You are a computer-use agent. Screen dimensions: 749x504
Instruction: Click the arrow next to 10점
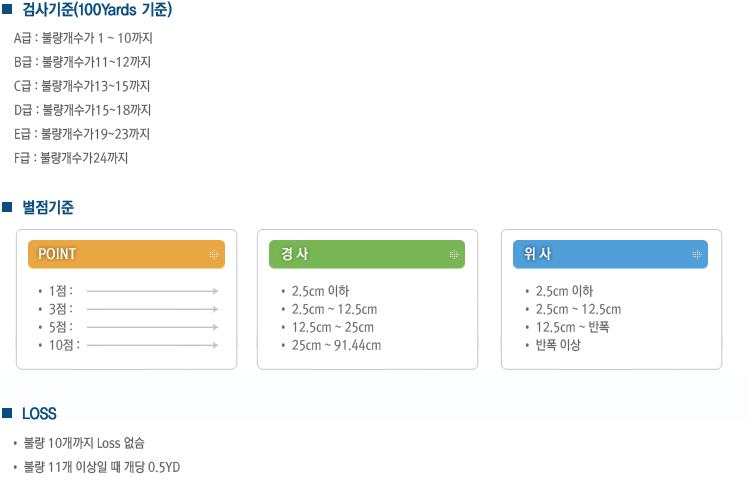coord(152,345)
